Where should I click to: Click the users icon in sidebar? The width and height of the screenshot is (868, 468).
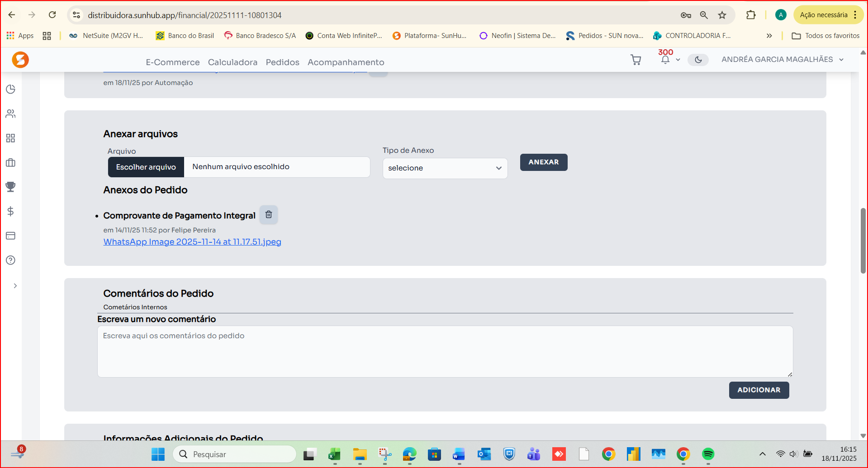click(10, 113)
